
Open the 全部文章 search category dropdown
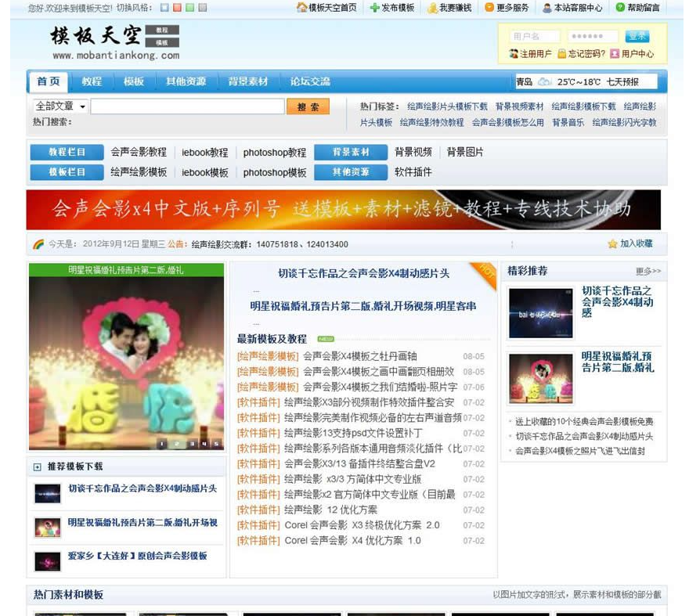coord(60,106)
